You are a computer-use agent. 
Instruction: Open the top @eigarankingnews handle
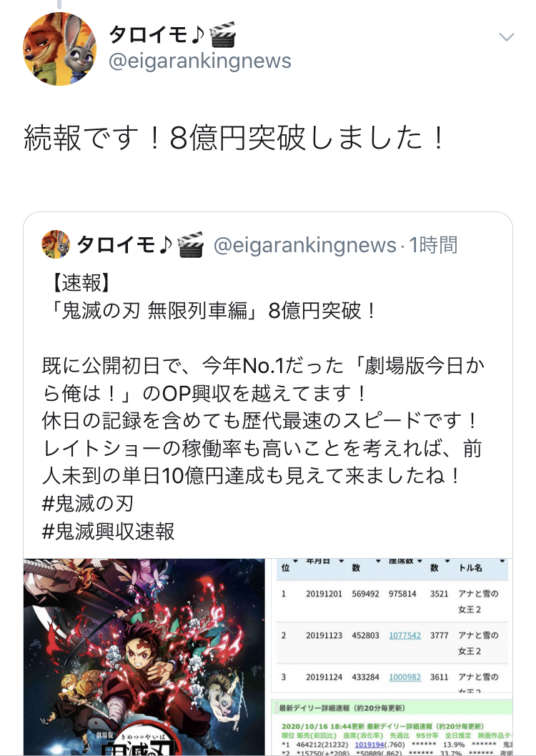click(200, 61)
